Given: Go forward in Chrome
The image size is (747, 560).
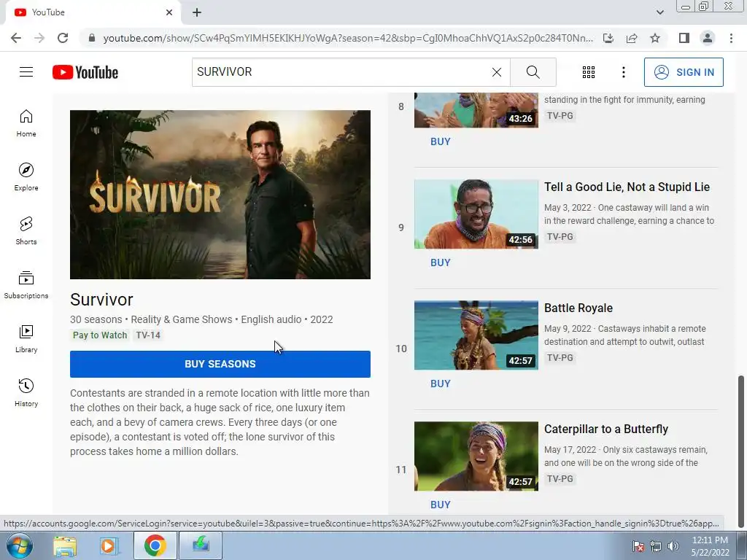Looking at the screenshot, I should coord(39,38).
